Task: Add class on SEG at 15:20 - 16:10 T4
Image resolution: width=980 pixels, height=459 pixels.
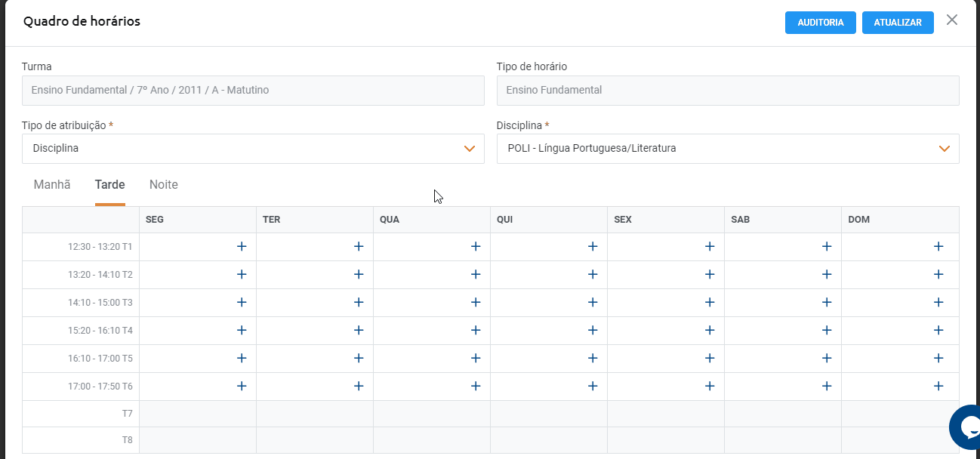Action: pyautogui.click(x=242, y=330)
